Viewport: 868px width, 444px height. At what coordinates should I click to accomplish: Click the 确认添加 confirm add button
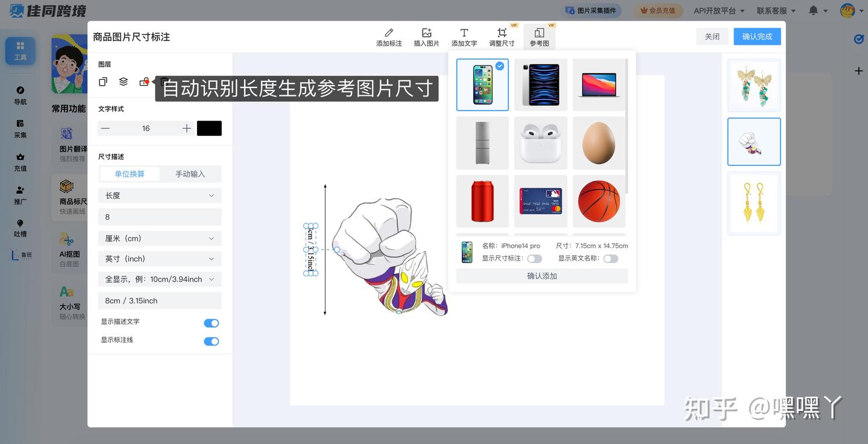coord(541,276)
